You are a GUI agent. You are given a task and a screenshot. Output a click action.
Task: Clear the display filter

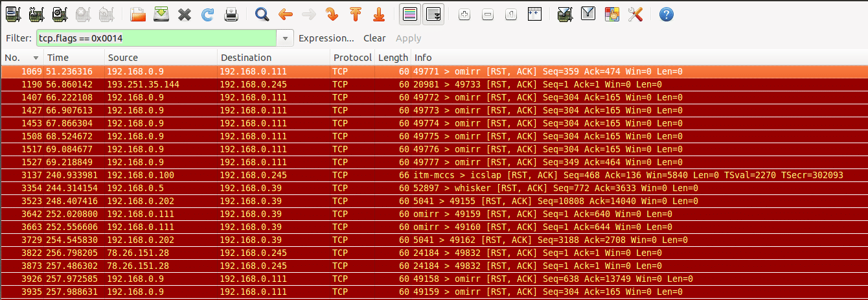(x=374, y=38)
